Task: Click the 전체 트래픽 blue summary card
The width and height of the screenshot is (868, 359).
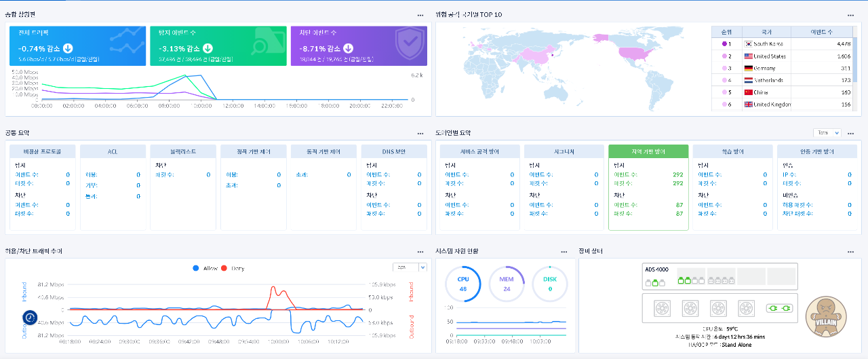Action: coord(78,46)
